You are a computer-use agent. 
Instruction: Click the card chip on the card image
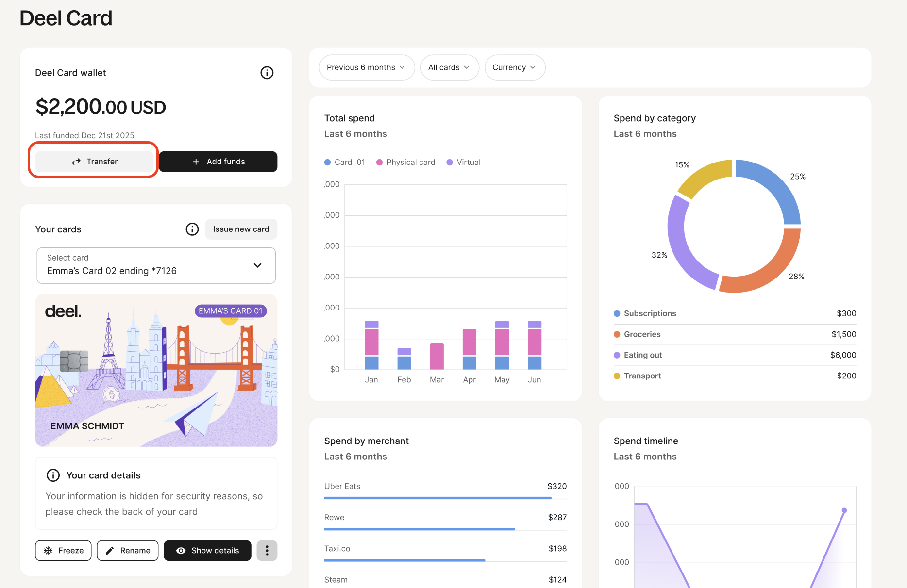(74, 361)
